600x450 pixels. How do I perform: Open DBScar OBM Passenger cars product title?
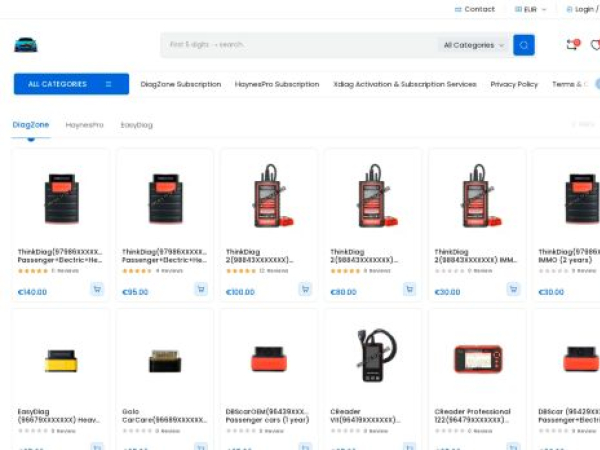[267, 416]
